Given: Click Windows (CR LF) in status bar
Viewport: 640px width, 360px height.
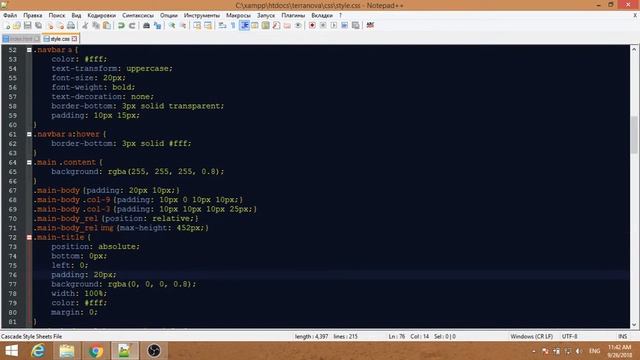Looking at the screenshot, I should point(531,336).
